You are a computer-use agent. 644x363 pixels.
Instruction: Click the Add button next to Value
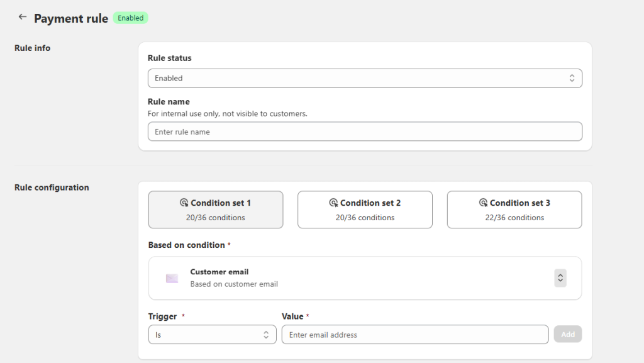[x=568, y=334]
